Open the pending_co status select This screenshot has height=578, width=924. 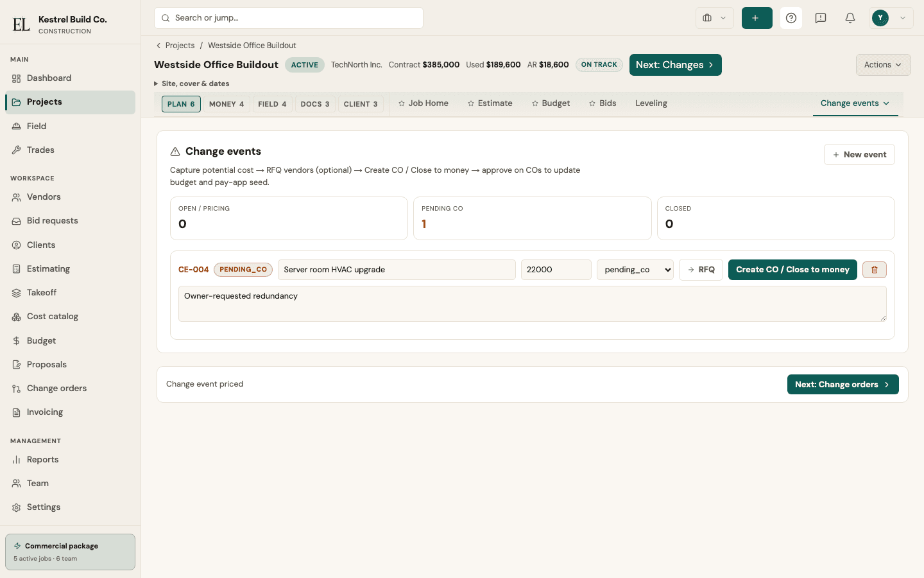tap(635, 270)
